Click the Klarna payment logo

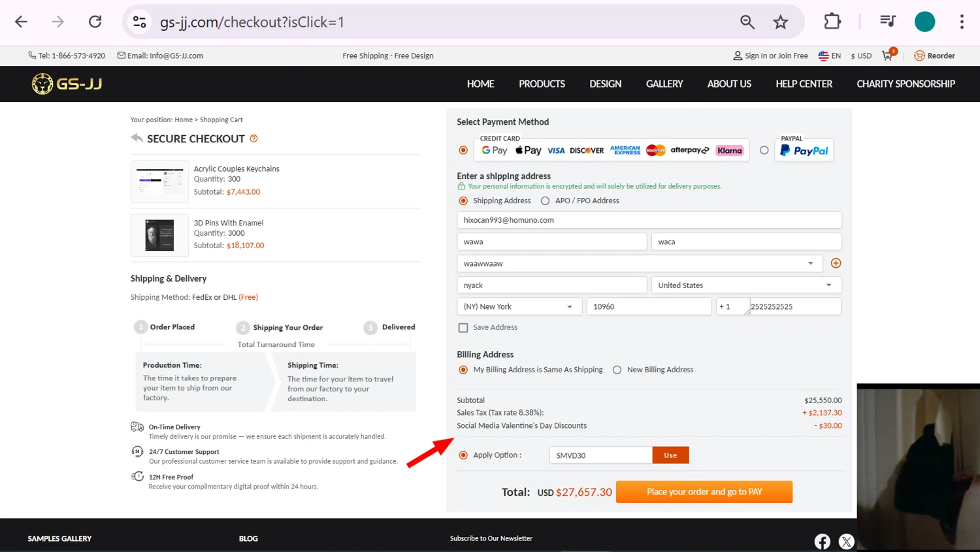click(730, 150)
